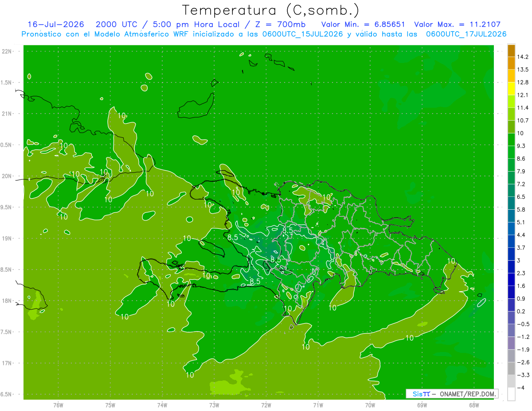Click the "71W" longitude label

coord(318,405)
